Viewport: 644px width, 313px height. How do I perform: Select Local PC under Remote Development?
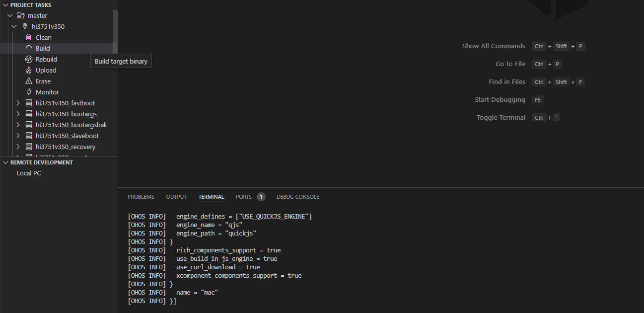point(29,173)
